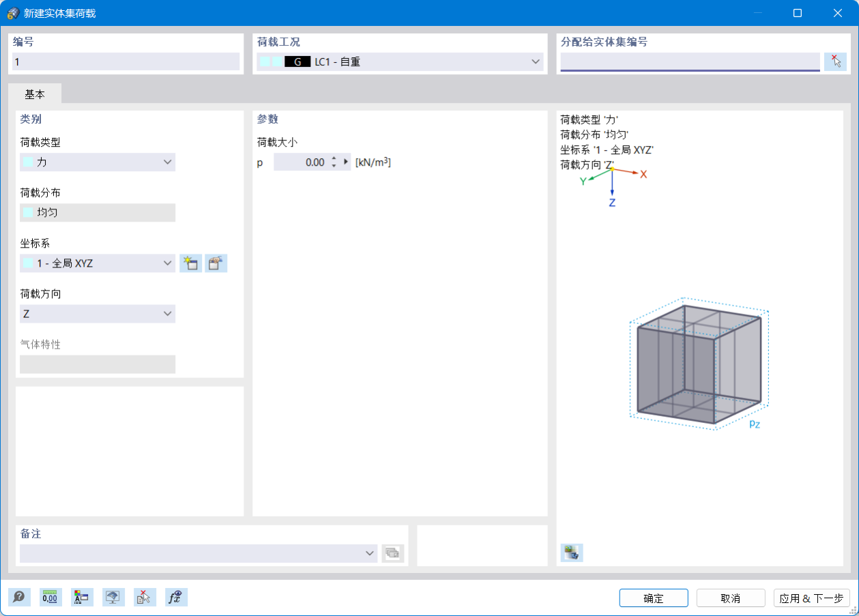Switch to the 基本 tab
This screenshot has height=616, width=859.
pos(35,94)
